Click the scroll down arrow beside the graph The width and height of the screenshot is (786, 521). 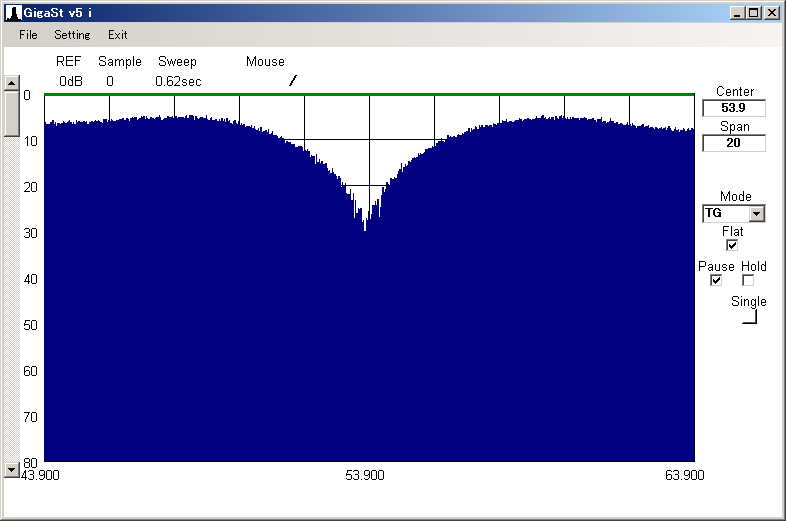click(x=12, y=468)
